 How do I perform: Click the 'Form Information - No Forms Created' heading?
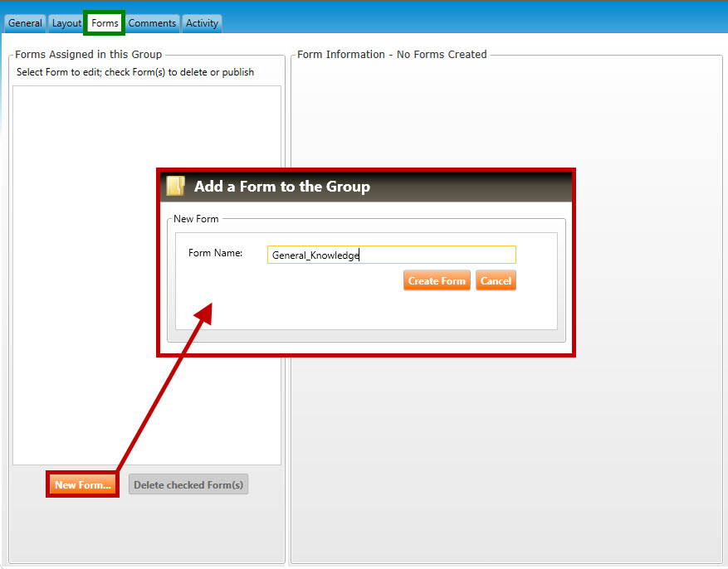click(x=392, y=55)
